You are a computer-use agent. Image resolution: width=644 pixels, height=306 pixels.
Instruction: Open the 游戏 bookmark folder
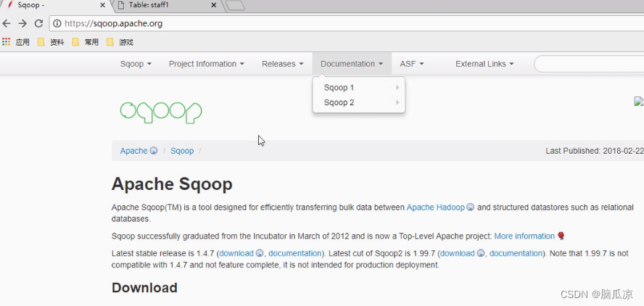tap(120, 42)
